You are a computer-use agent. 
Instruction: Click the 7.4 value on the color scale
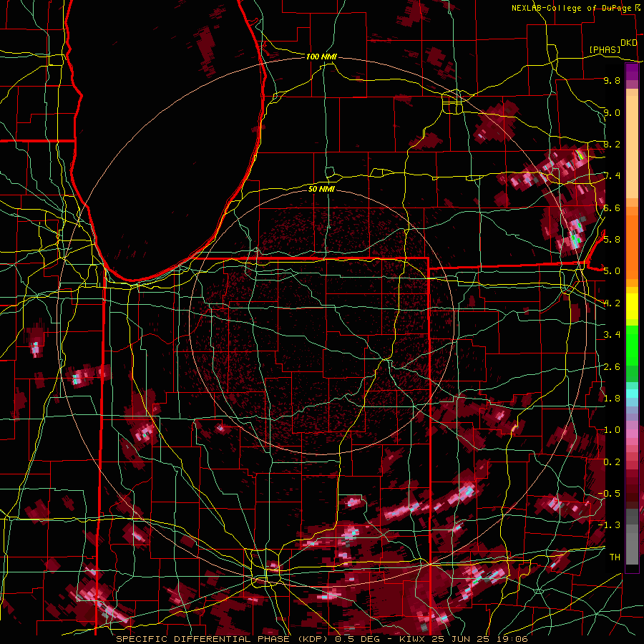[x=612, y=176]
